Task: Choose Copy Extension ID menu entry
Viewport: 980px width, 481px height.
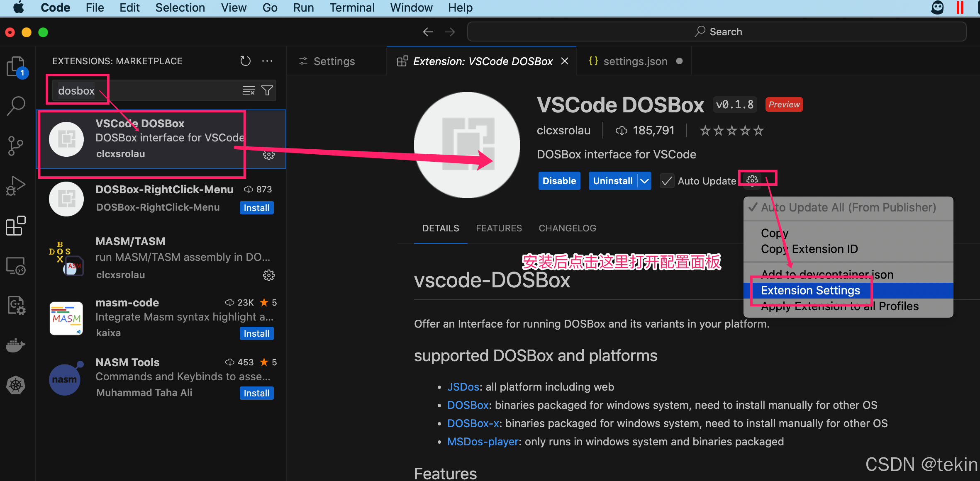Action: coord(848,249)
